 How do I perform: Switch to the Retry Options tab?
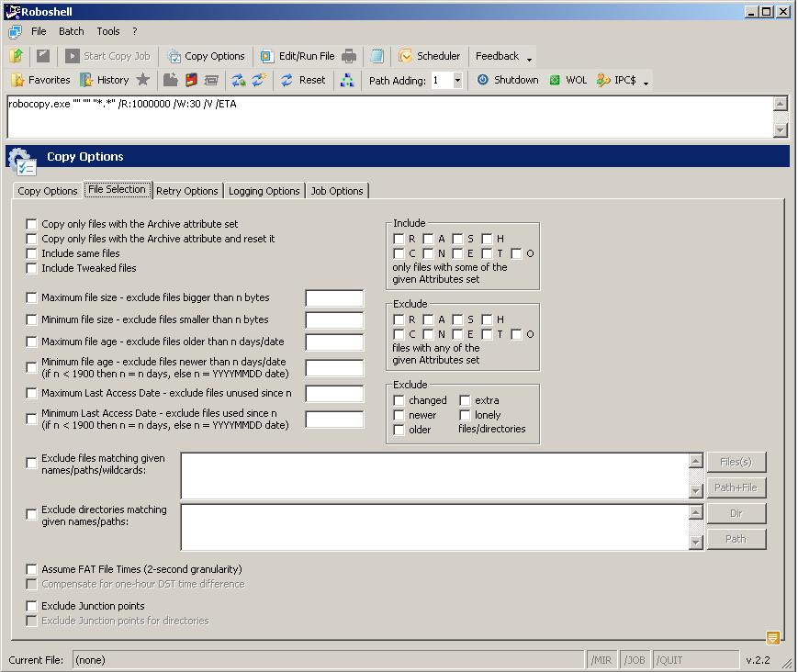click(186, 191)
